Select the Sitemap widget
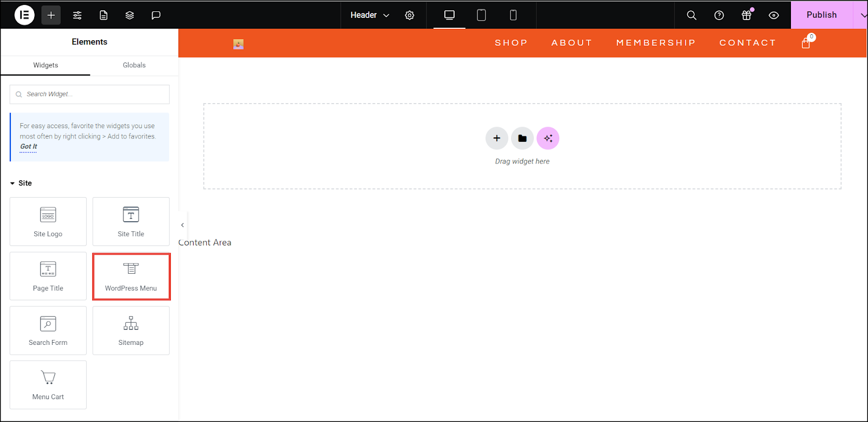Image resolution: width=868 pixels, height=422 pixels. [131, 330]
